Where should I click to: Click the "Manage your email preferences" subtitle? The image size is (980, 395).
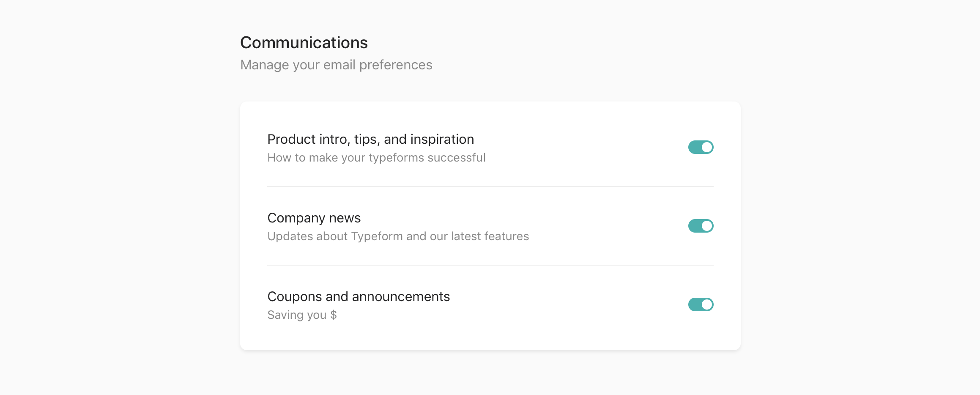click(x=336, y=65)
